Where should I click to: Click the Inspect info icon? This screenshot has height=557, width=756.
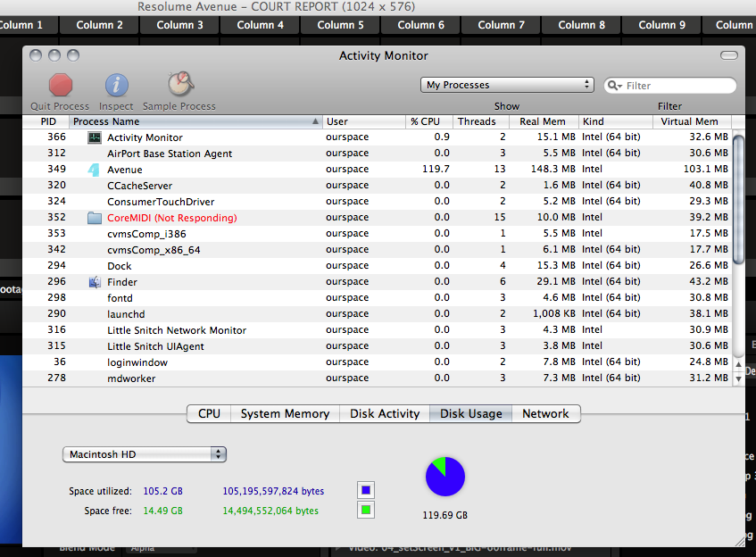pos(116,86)
